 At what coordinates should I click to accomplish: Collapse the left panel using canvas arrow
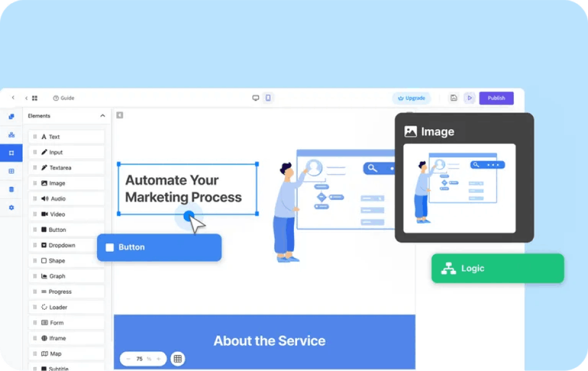coord(119,115)
